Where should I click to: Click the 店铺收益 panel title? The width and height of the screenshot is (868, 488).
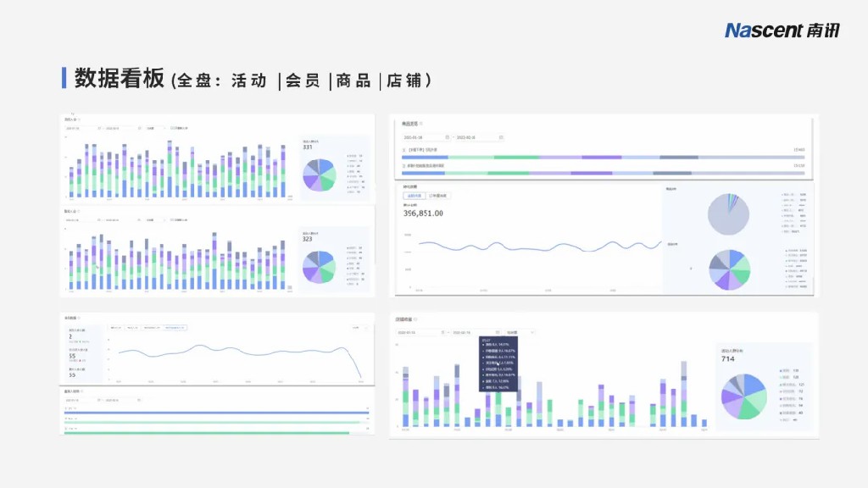[403, 319]
